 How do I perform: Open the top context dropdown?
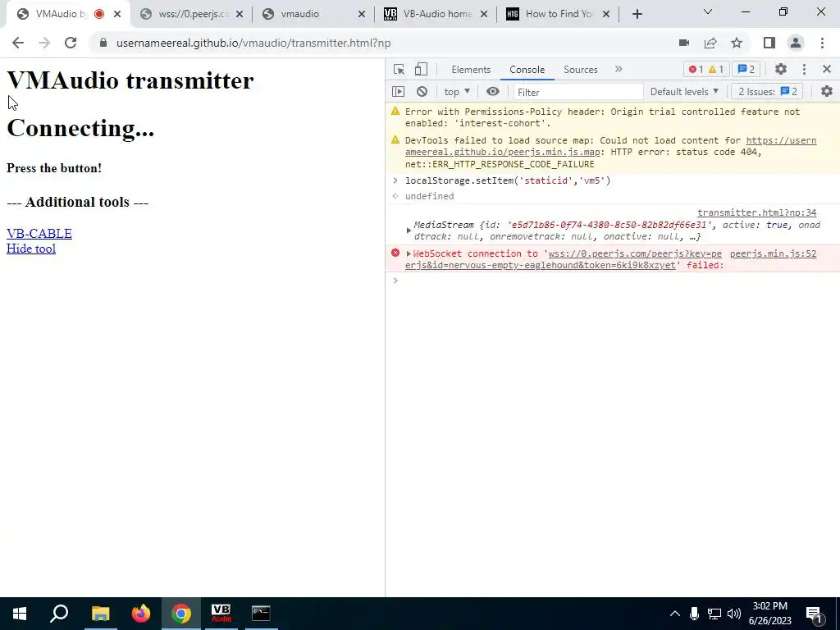point(457,92)
